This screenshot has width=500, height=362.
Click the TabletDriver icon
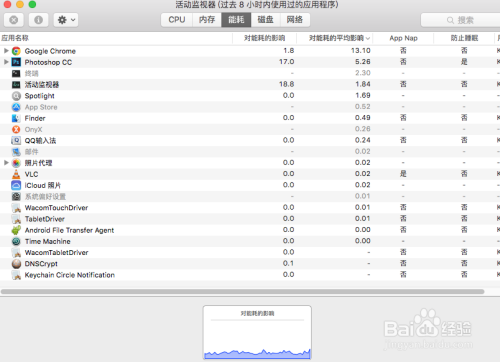(x=16, y=219)
